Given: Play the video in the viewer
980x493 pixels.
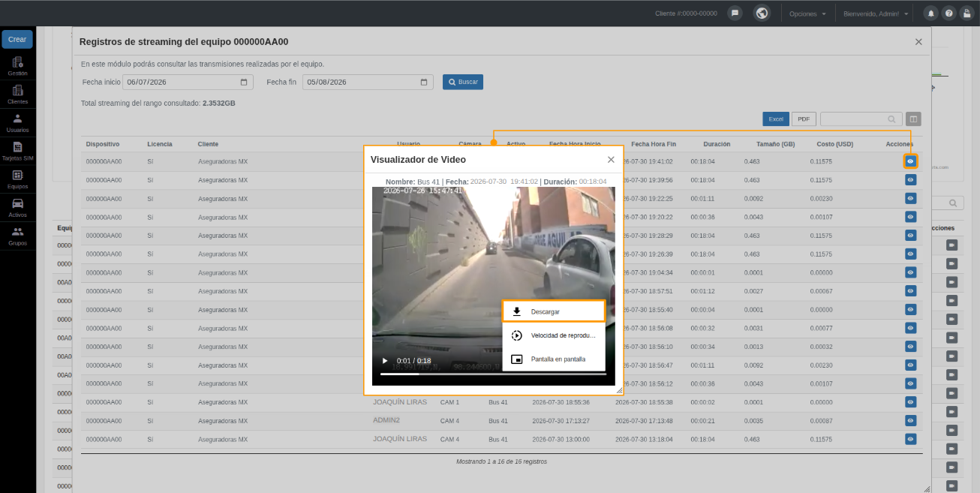Looking at the screenshot, I should click(386, 361).
